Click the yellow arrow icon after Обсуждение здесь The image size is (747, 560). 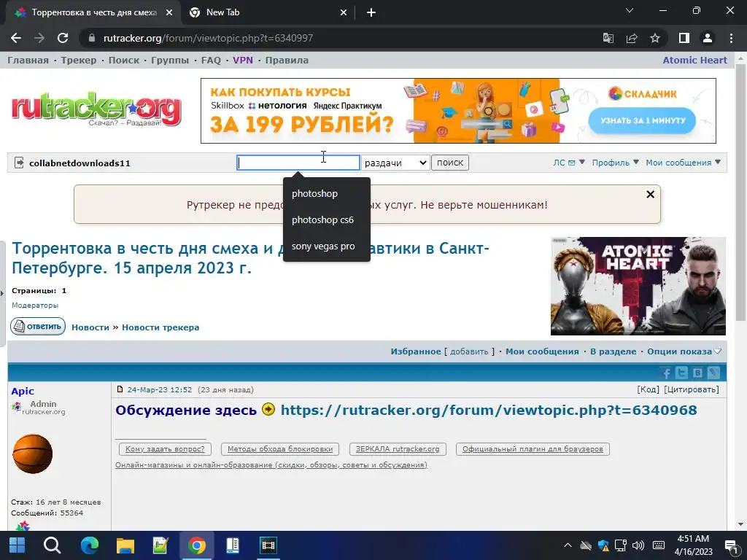[x=268, y=409]
